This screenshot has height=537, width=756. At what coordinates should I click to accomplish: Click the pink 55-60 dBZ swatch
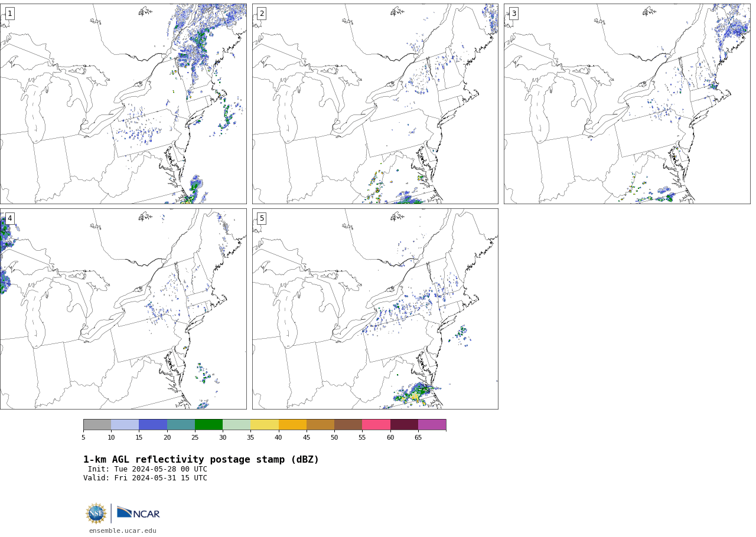point(376,425)
